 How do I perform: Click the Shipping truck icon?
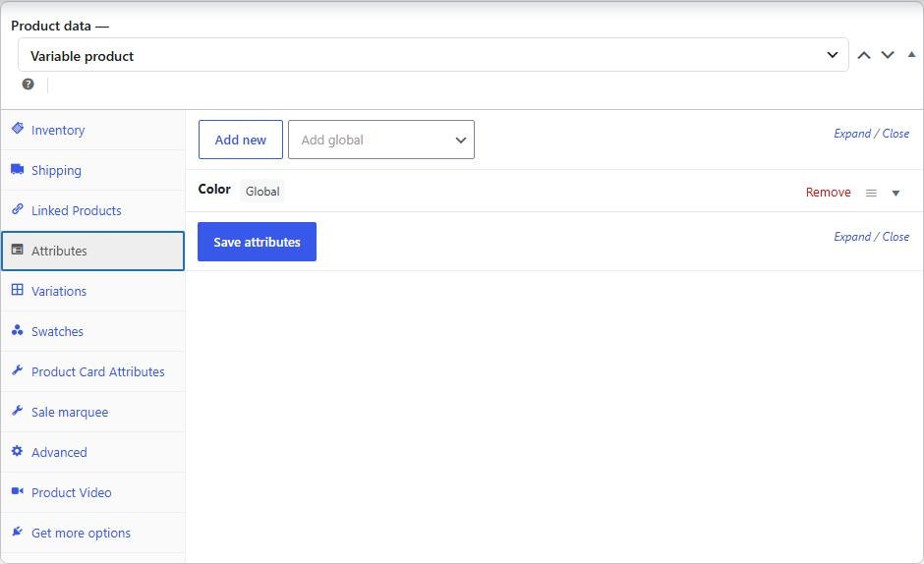click(x=18, y=169)
